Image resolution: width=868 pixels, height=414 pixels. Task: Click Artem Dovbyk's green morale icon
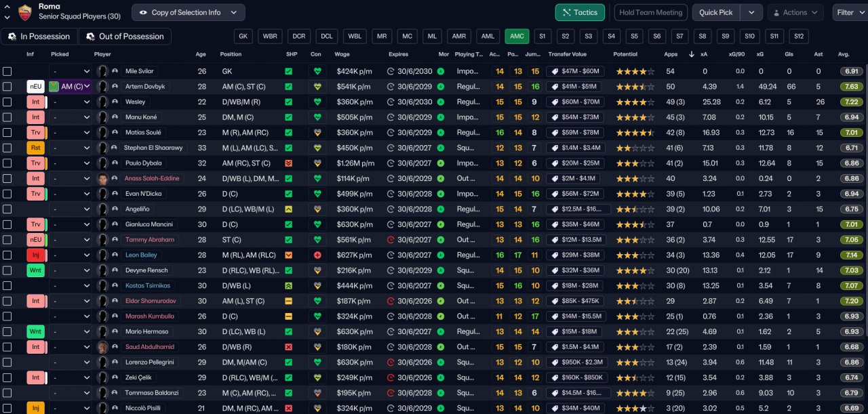click(441, 87)
